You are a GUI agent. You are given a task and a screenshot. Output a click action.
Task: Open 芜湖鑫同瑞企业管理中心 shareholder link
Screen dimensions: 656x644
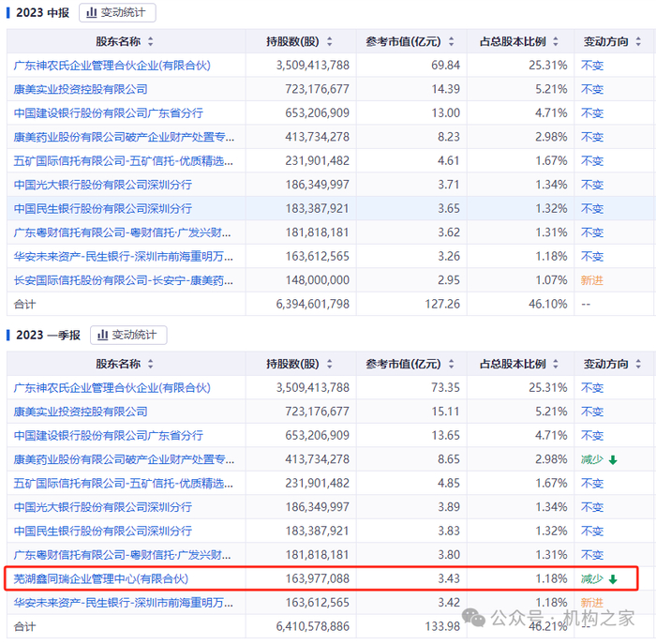[x=101, y=578]
